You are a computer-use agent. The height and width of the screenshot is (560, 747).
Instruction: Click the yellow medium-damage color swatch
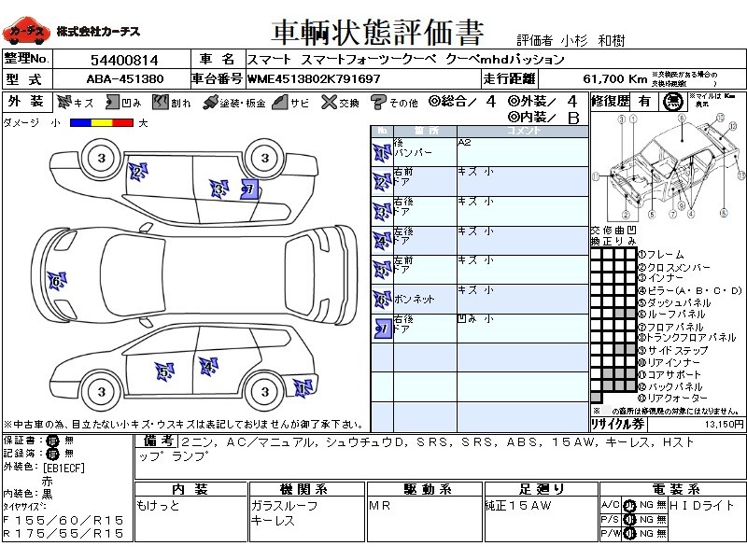click(x=102, y=123)
